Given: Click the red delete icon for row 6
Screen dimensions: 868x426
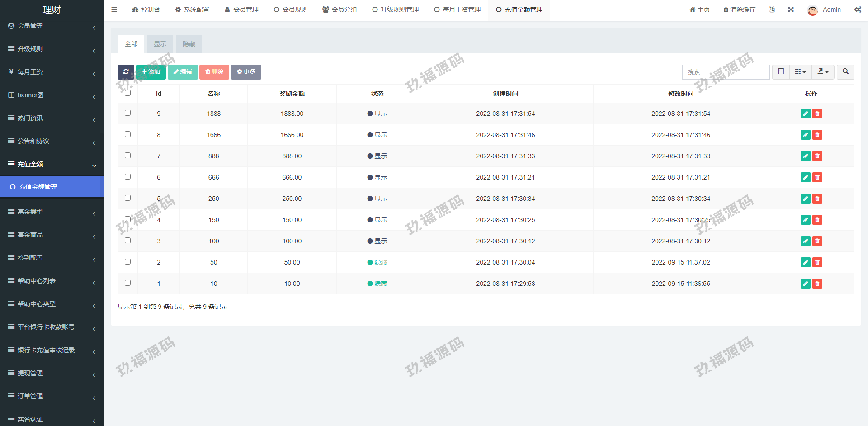Looking at the screenshot, I should (817, 177).
